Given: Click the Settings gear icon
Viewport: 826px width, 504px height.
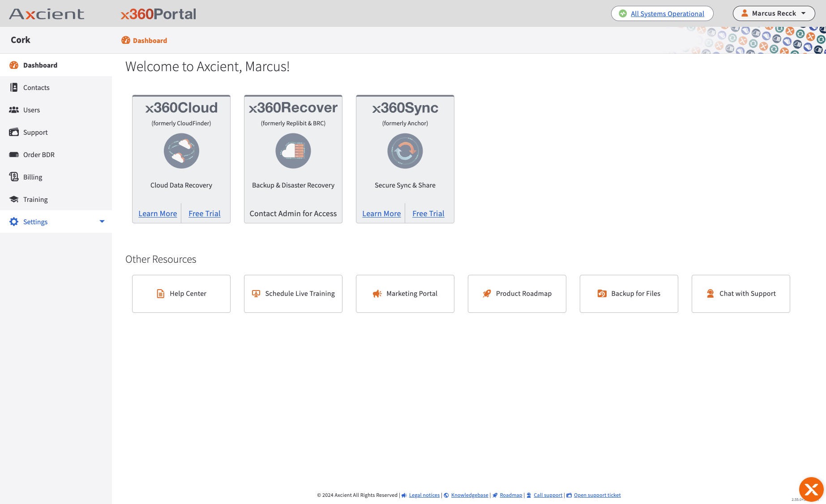Looking at the screenshot, I should click(14, 222).
